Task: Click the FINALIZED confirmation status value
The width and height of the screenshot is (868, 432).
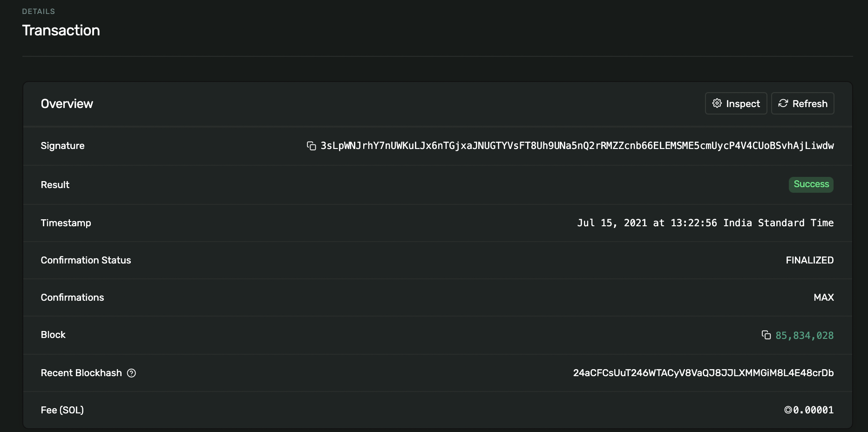Action: [809, 260]
